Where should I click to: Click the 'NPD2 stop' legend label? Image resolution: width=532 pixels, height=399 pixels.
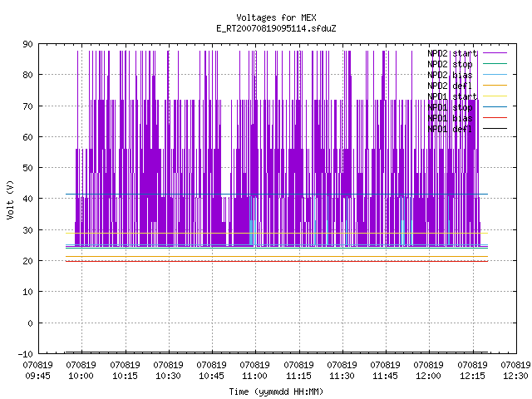click(450, 64)
